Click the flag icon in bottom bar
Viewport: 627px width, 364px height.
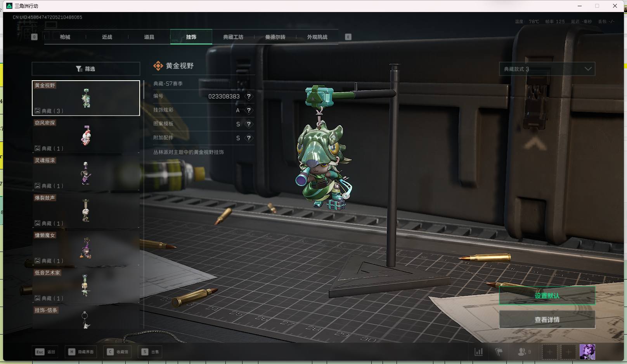(x=499, y=352)
